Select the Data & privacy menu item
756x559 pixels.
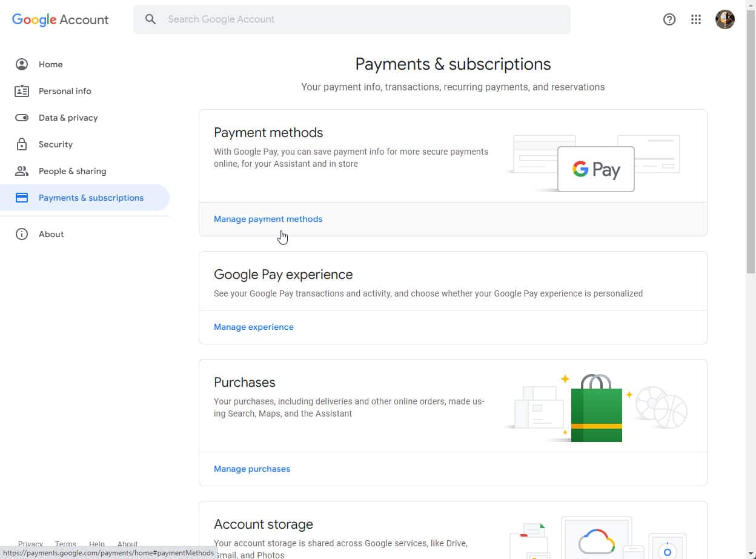click(x=68, y=118)
